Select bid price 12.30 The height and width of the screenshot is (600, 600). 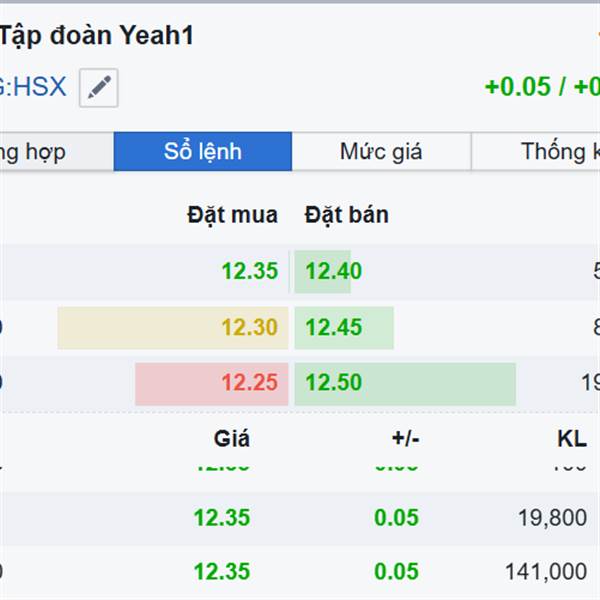(x=250, y=327)
